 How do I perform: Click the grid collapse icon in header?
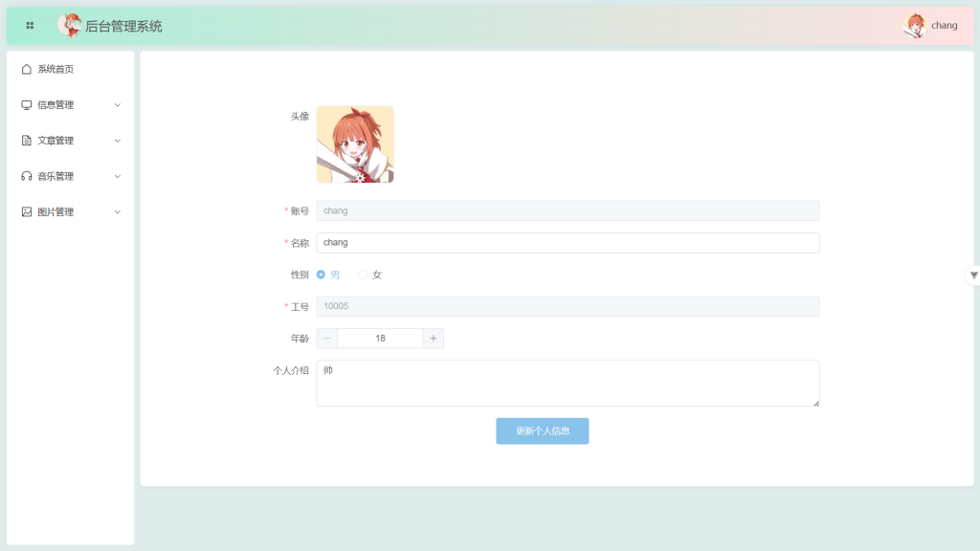30,26
